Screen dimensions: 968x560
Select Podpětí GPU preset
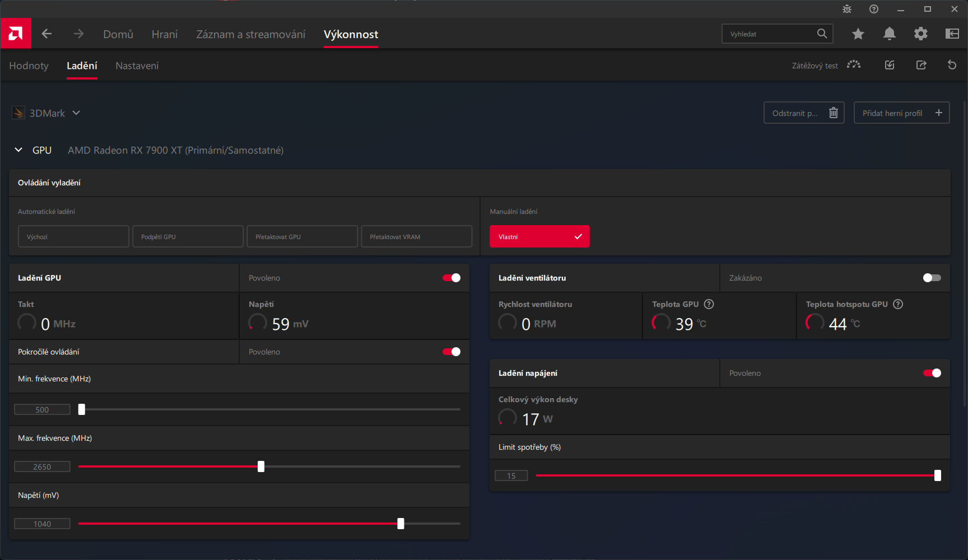coord(188,236)
